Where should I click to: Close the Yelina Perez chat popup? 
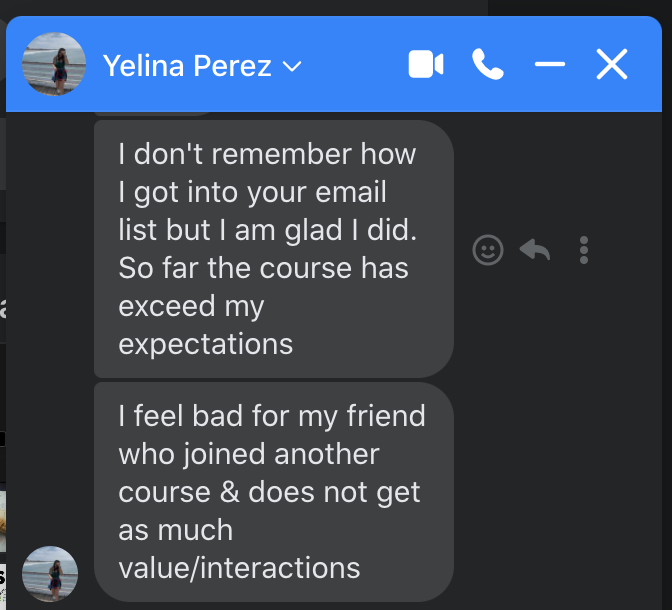coord(612,64)
